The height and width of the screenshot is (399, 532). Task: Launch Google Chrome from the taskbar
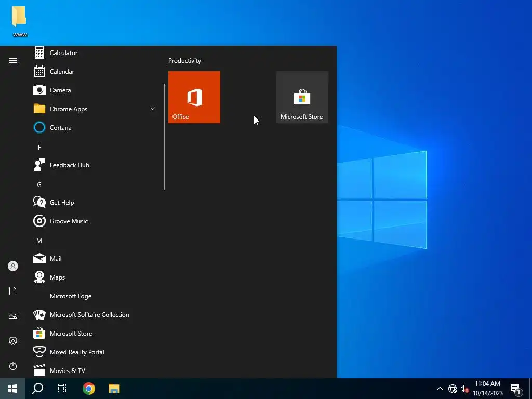click(88, 389)
